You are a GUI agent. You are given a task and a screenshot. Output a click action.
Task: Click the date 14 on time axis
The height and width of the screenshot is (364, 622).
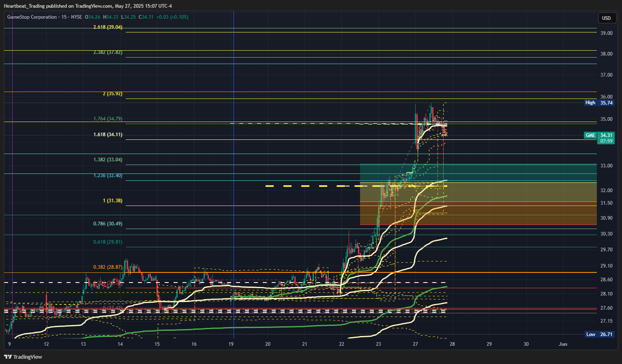pyautogui.click(x=120, y=344)
